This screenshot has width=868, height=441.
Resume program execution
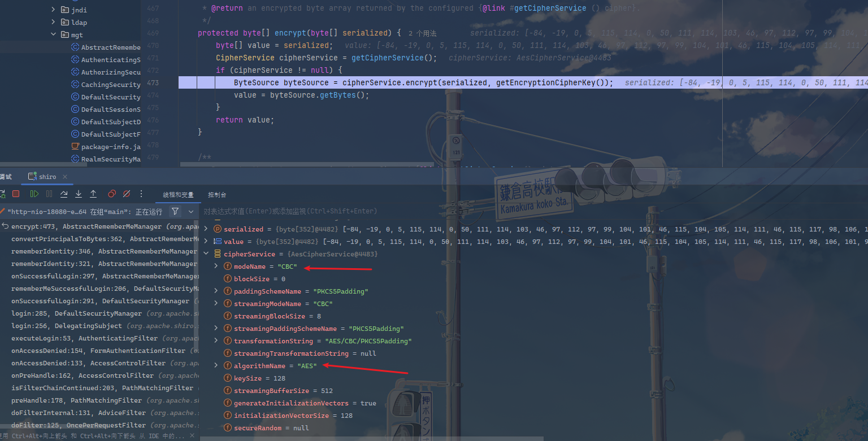(x=34, y=194)
